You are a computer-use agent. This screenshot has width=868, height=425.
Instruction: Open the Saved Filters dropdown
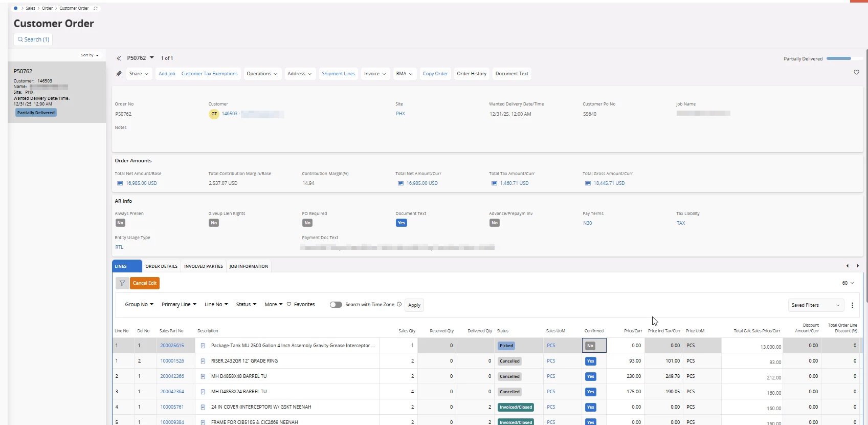click(815, 305)
